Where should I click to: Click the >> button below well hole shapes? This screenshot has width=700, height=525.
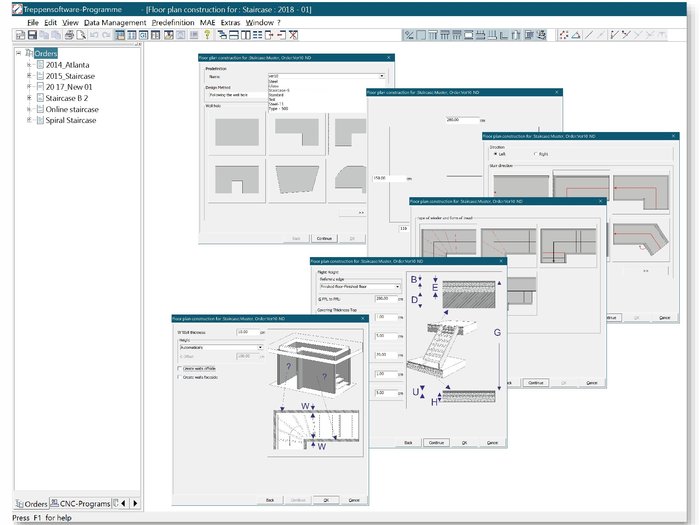pos(353,212)
